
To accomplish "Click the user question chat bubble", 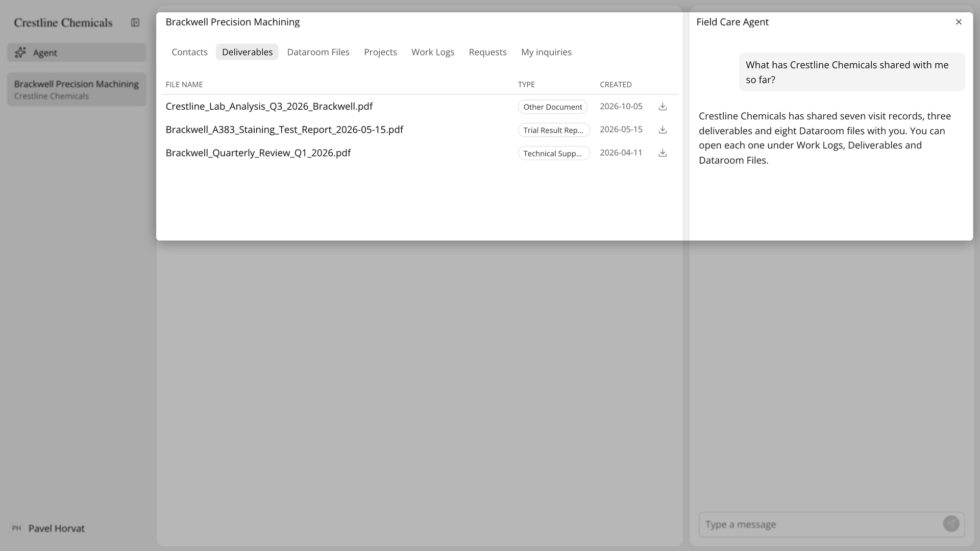I will [x=852, y=72].
